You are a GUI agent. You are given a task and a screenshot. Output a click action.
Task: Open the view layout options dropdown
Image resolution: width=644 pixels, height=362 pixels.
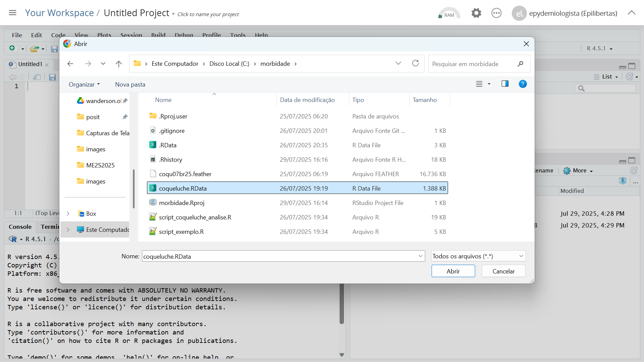489,84
